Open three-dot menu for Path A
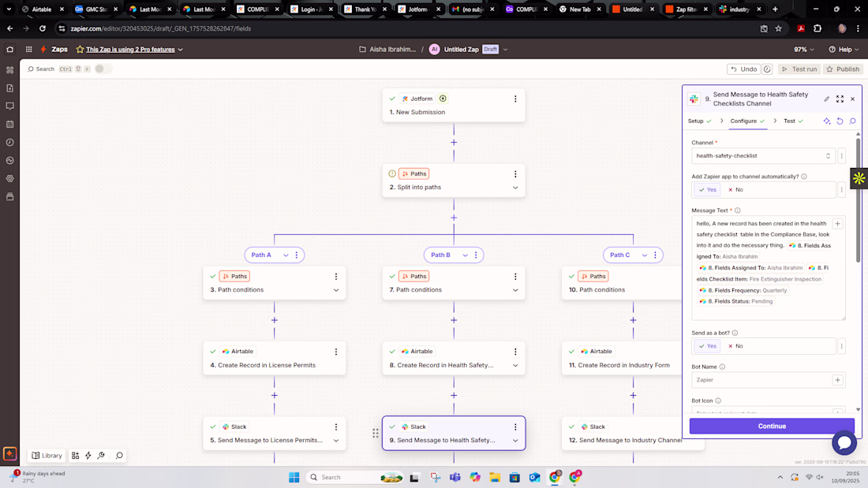868x488 pixels. 297,255
